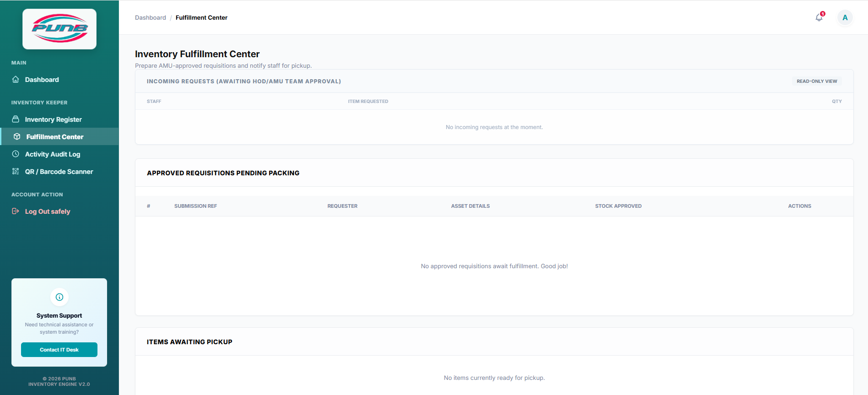Screen dimensions: 868x395
Task: Open the user profile avatar 'A'
Action: coord(845,18)
